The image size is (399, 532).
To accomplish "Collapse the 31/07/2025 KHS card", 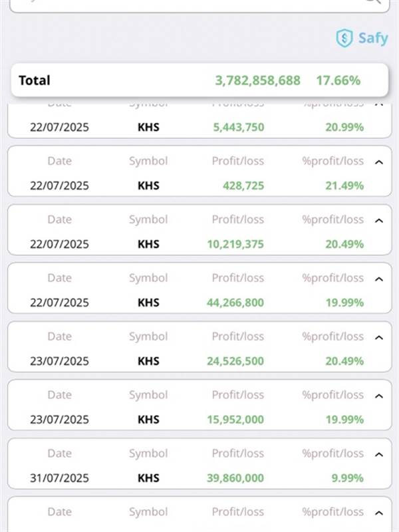I will (x=379, y=454).
